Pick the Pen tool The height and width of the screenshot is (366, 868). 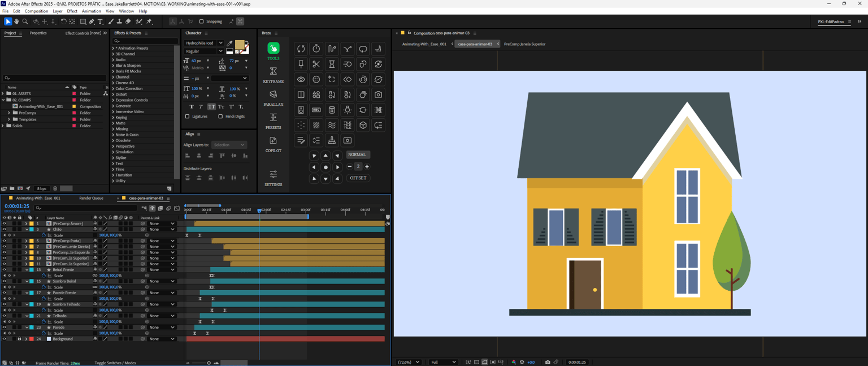click(92, 21)
